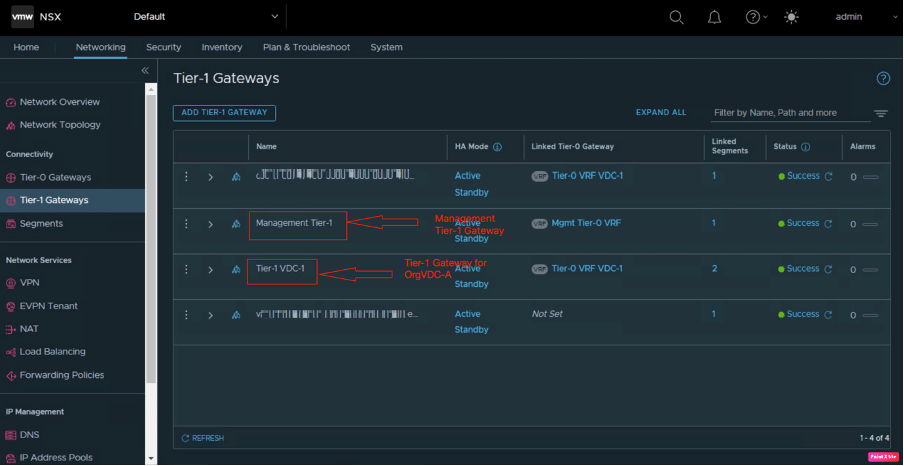Viewport: 904px width, 466px height.
Task: Select Segments in the left sidebar
Action: 41,223
